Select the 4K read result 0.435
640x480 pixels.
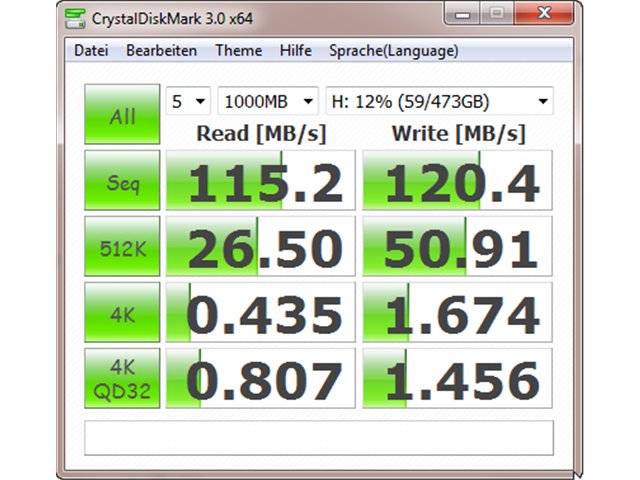tap(260, 313)
